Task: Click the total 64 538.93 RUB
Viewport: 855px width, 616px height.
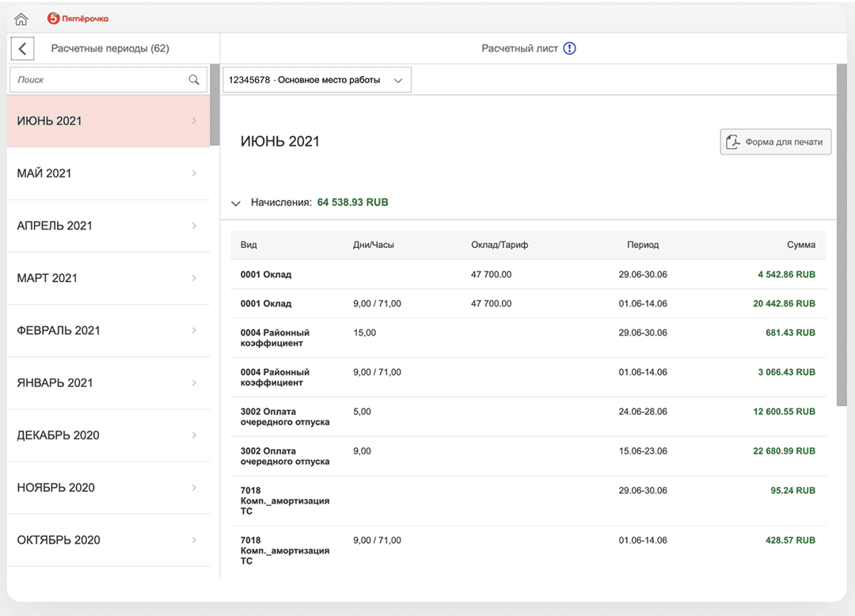Action: [353, 202]
